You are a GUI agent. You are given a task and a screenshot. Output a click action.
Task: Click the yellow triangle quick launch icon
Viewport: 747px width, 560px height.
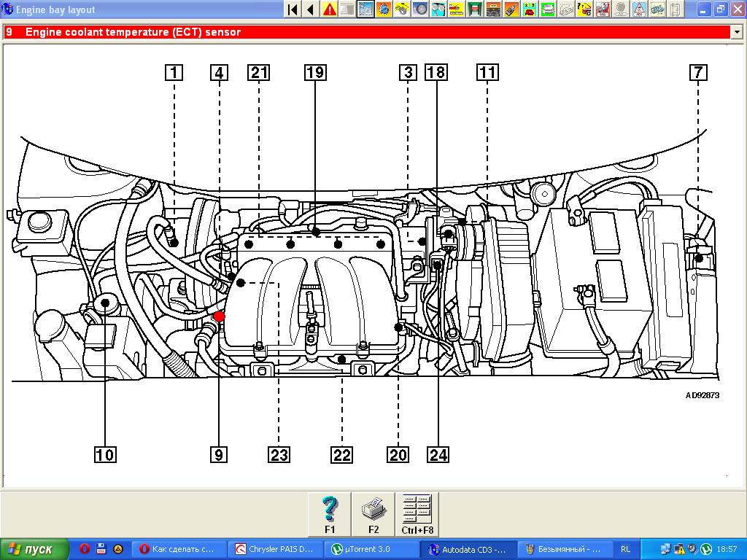[117, 549]
